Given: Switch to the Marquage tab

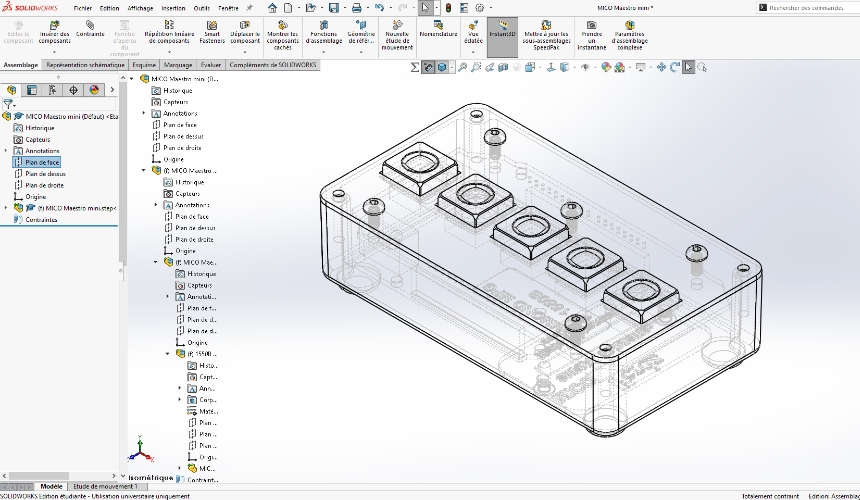Looking at the screenshot, I should [x=178, y=65].
